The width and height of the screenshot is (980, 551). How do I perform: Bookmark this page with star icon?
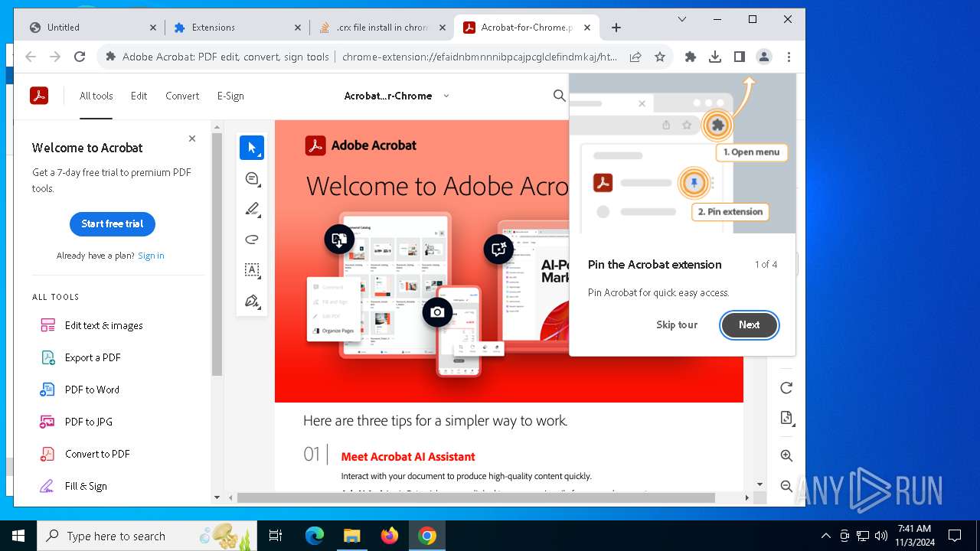click(x=660, y=57)
